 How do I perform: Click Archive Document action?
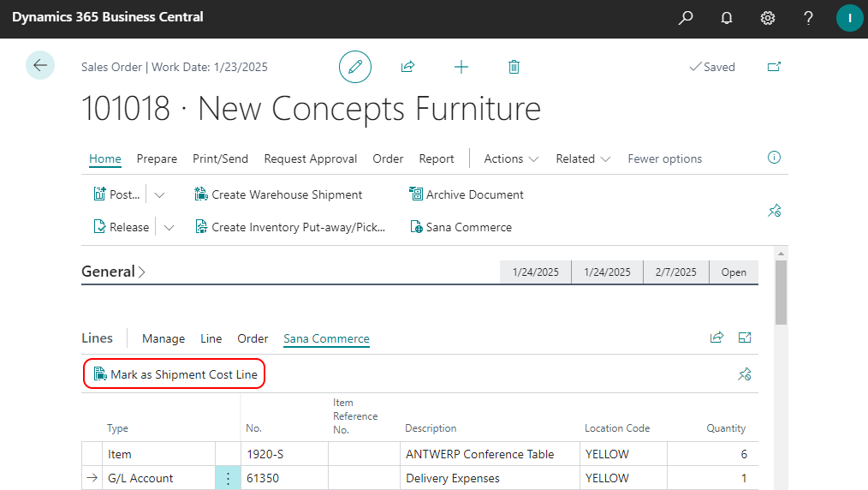(x=467, y=194)
